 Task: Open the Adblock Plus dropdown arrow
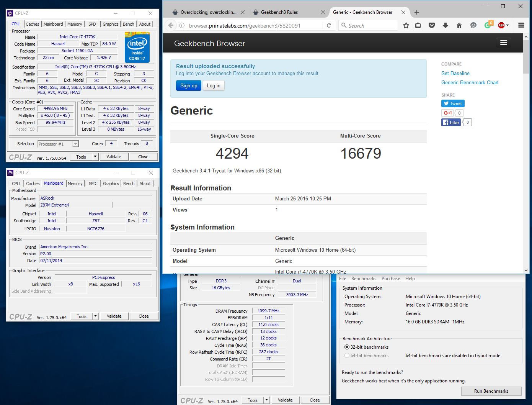(x=508, y=26)
